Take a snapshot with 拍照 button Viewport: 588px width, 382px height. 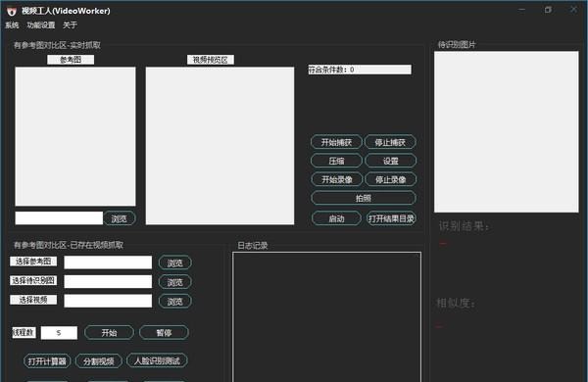point(364,198)
